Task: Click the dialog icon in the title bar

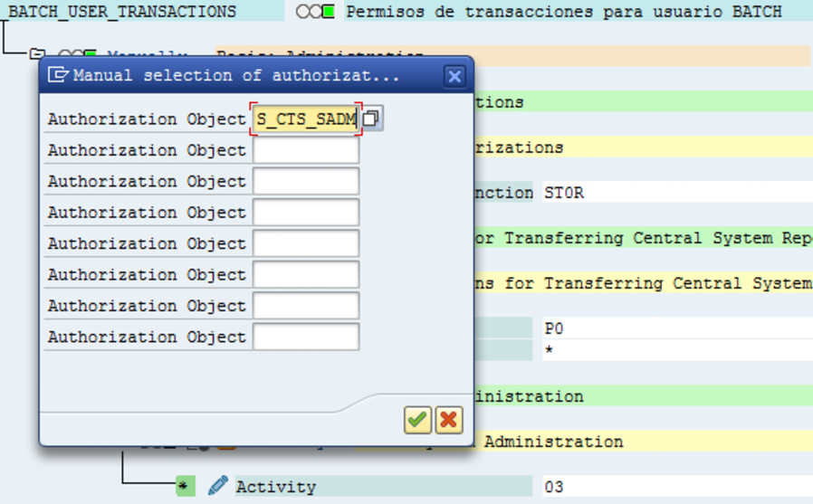Action: pos(57,75)
